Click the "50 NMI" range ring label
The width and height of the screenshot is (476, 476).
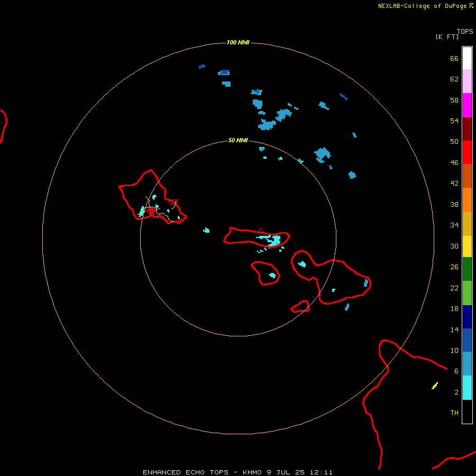(238, 140)
